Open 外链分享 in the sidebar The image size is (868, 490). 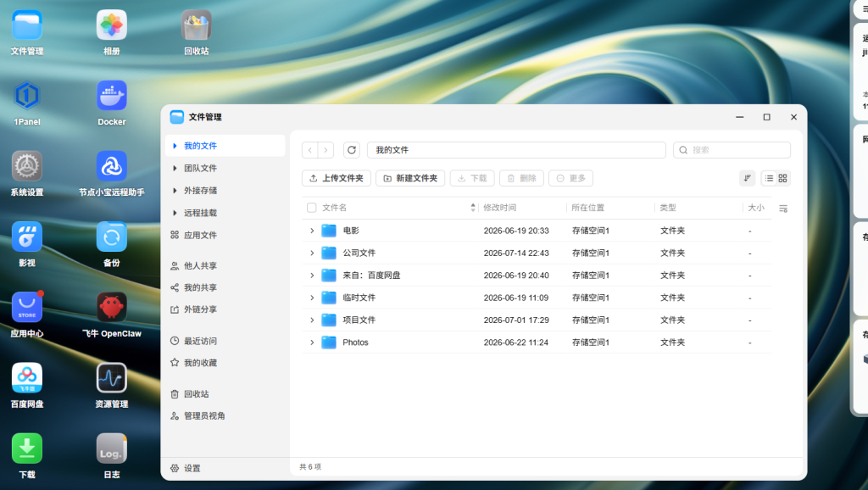coord(225,309)
